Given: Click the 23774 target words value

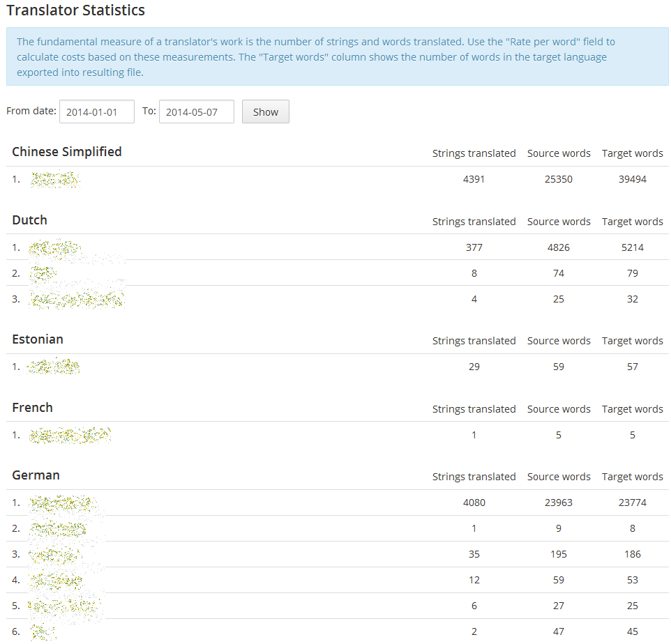Looking at the screenshot, I should click(633, 503).
